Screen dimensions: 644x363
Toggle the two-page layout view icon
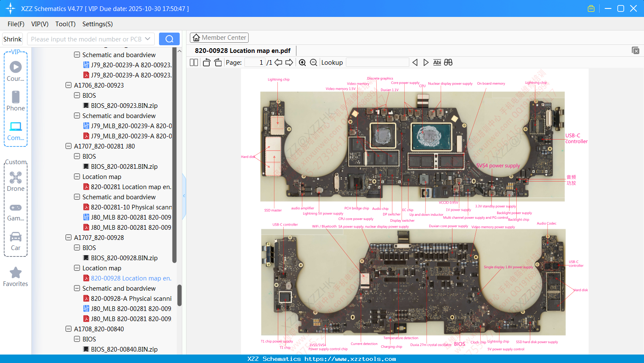[x=194, y=63]
